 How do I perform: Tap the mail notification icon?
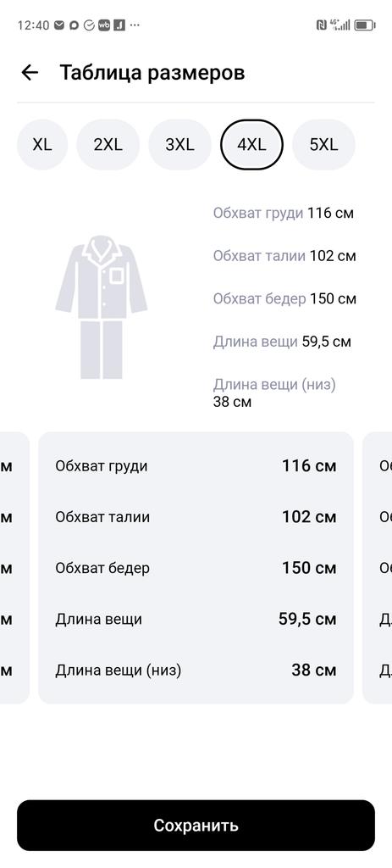click(59, 25)
